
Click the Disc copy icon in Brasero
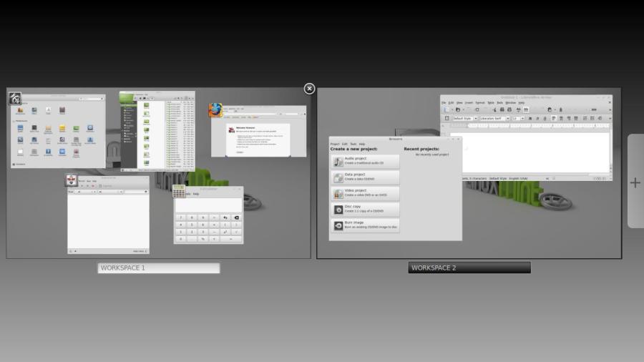click(x=338, y=210)
